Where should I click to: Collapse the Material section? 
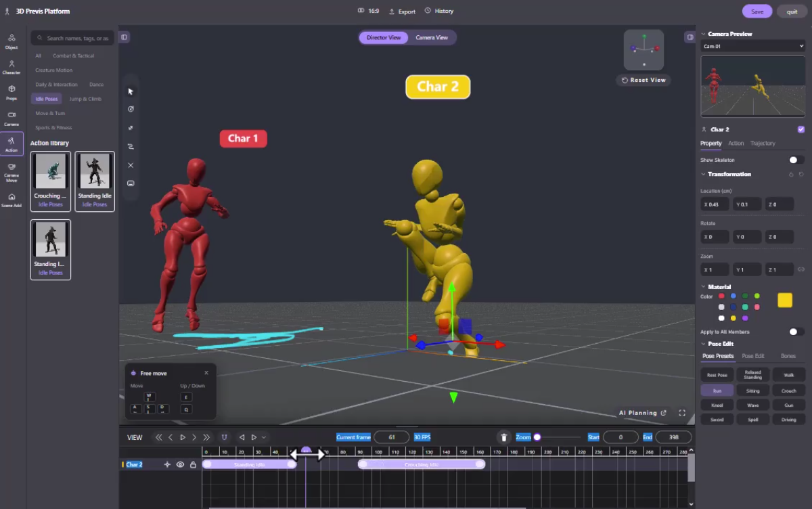point(703,287)
